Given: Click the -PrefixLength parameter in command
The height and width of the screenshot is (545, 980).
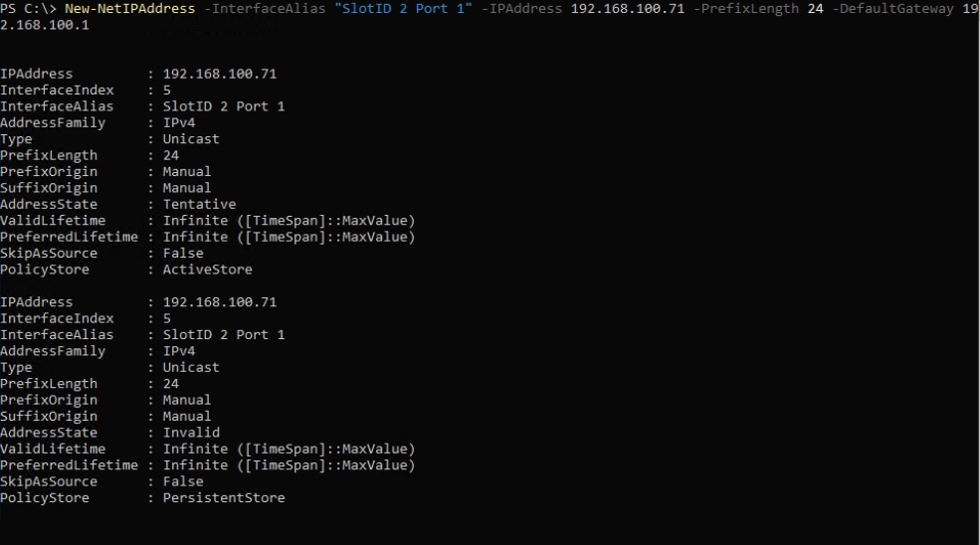Looking at the screenshot, I should [746, 9].
